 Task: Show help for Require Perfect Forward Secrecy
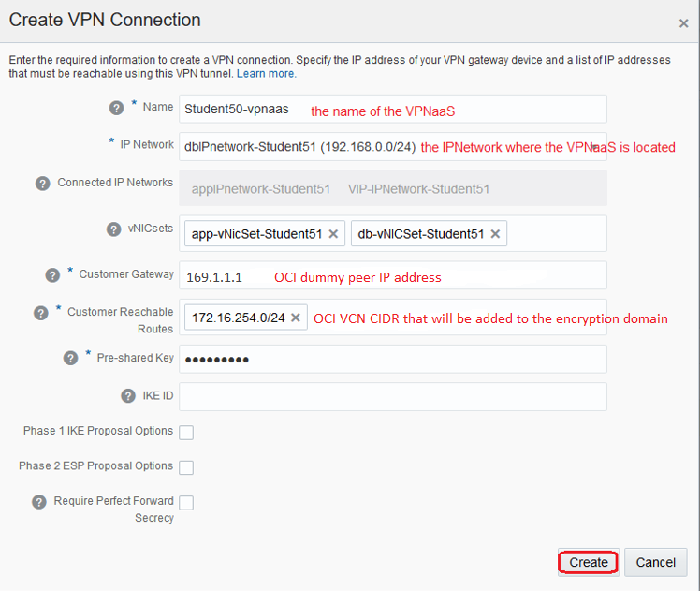click(39, 502)
